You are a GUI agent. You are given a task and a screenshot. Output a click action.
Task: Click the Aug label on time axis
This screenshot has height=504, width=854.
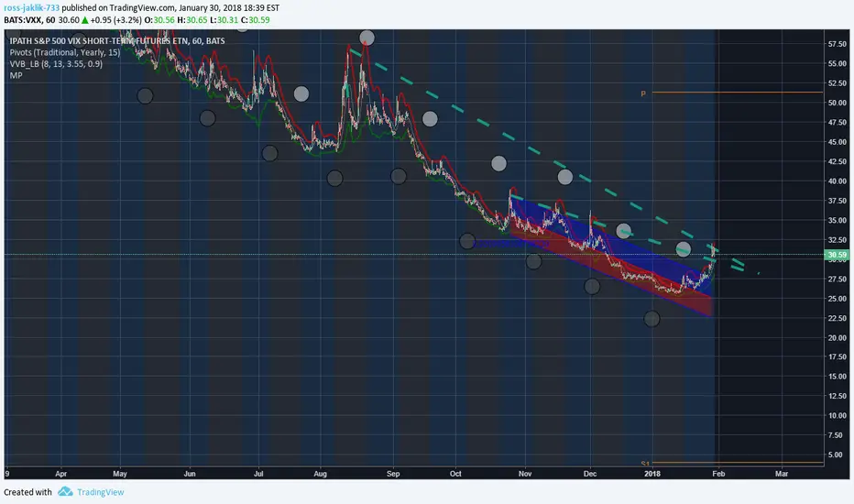pos(321,474)
